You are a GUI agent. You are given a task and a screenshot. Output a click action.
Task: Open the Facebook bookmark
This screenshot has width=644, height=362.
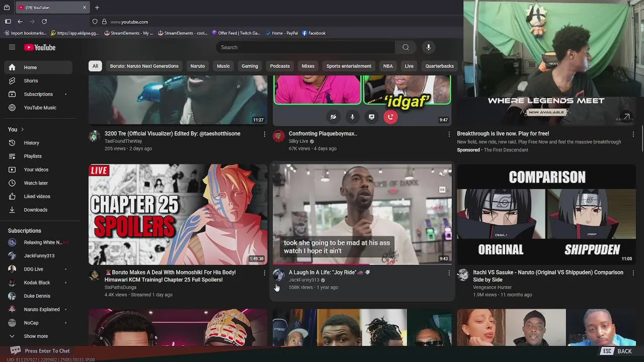tap(314, 33)
